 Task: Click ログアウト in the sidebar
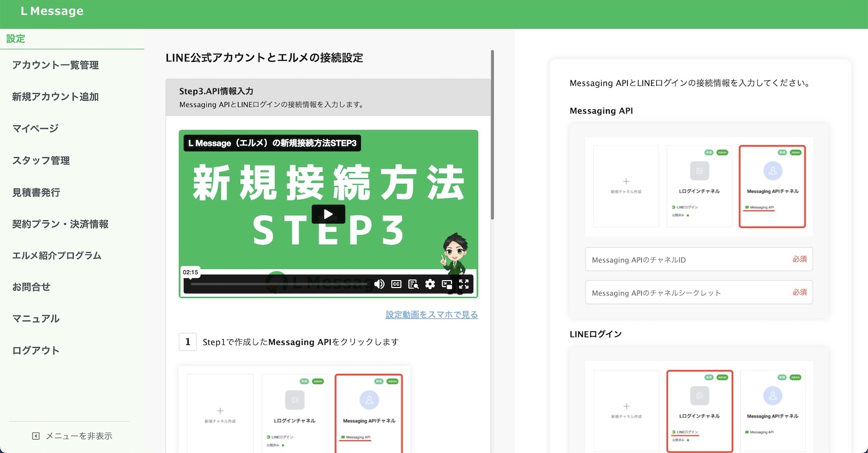(x=36, y=351)
